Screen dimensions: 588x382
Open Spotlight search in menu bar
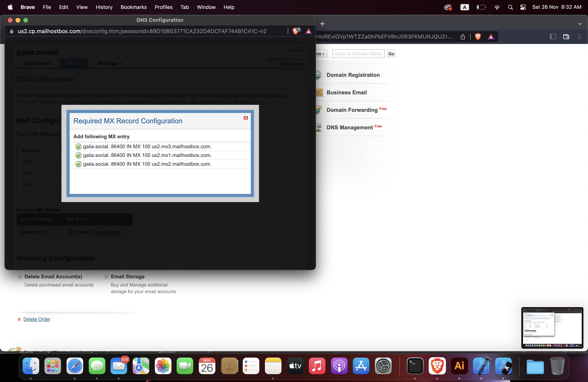510,7
